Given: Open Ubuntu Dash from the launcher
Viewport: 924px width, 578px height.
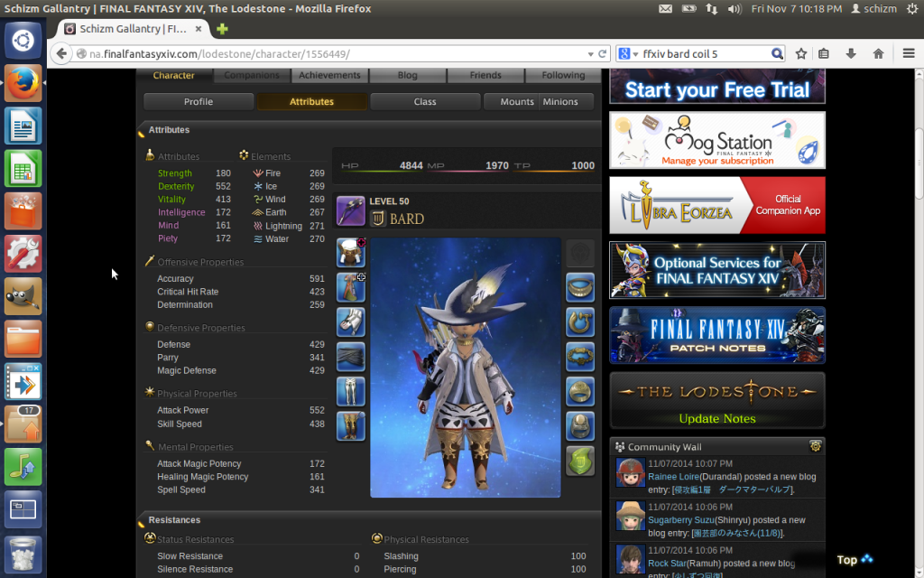Looking at the screenshot, I should pyautogui.click(x=23, y=41).
